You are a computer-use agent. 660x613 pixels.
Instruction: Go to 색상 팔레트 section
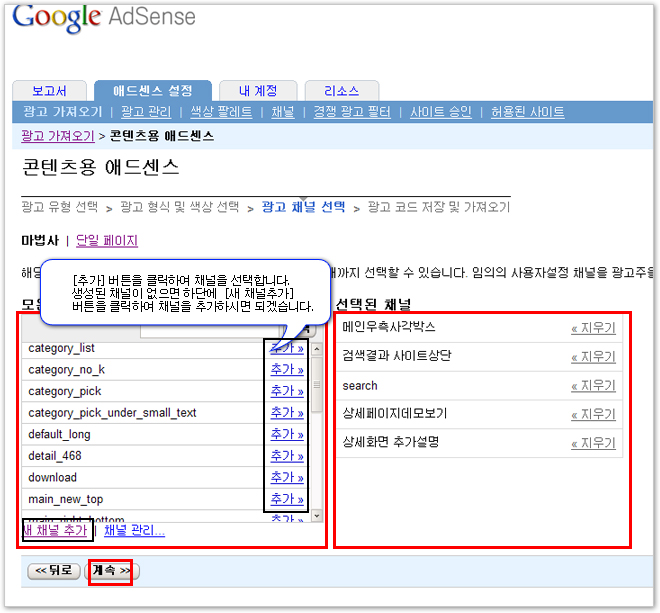point(221,112)
